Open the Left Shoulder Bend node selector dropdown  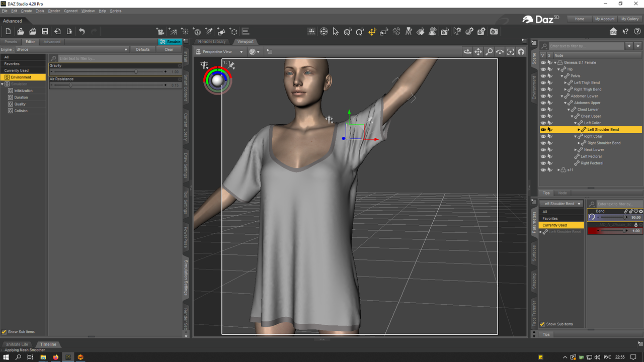pyautogui.click(x=561, y=204)
